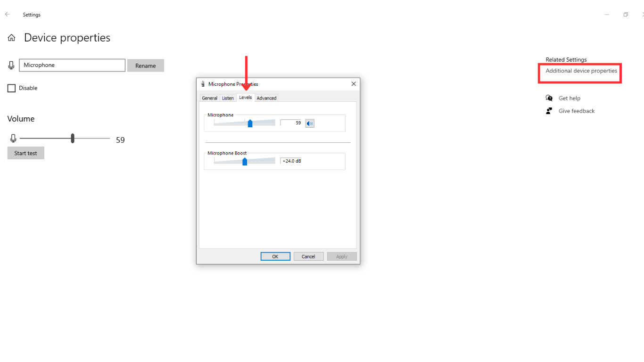Tick the Disable checkbox
Image resolution: width=644 pixels, height=362 pixels.
click(11, 88)
